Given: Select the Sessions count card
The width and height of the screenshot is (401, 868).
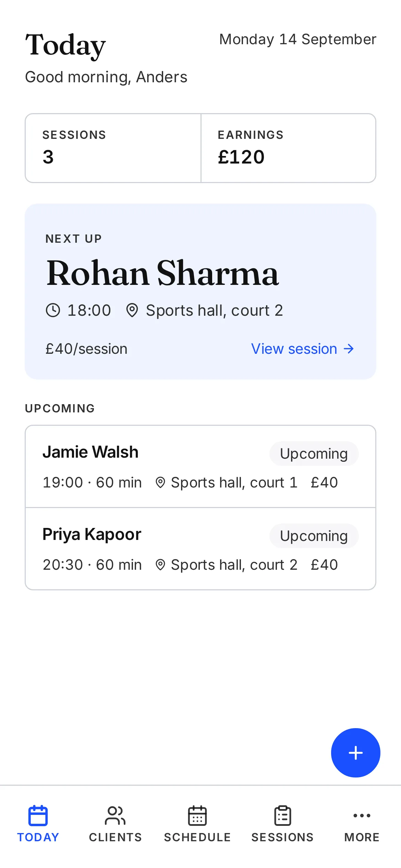Looking at the screenshot, I should (x=113, y=148).
